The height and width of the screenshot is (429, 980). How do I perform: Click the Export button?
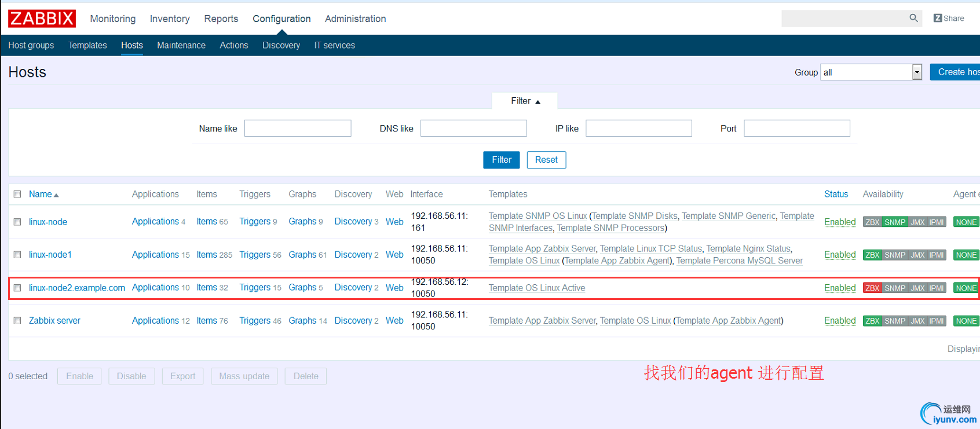point(183,376)
